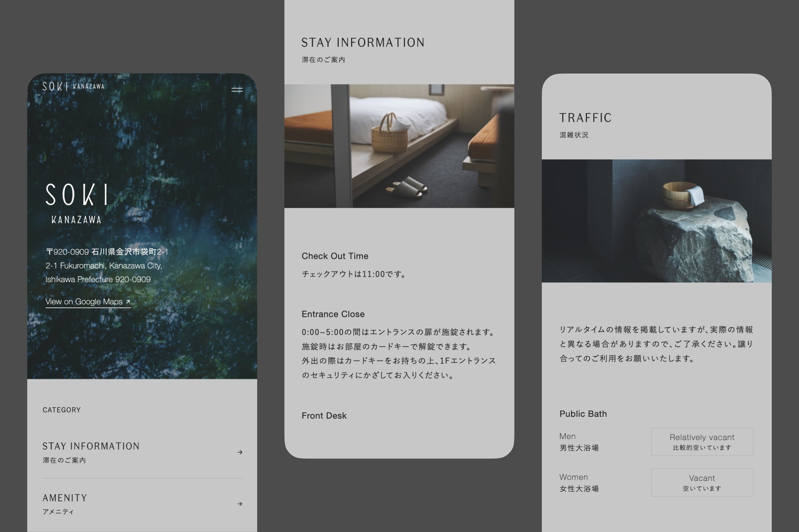Viewport: 799px width, 532px height.
Task: Open View on Google Maps link
Action: point(84,302)
